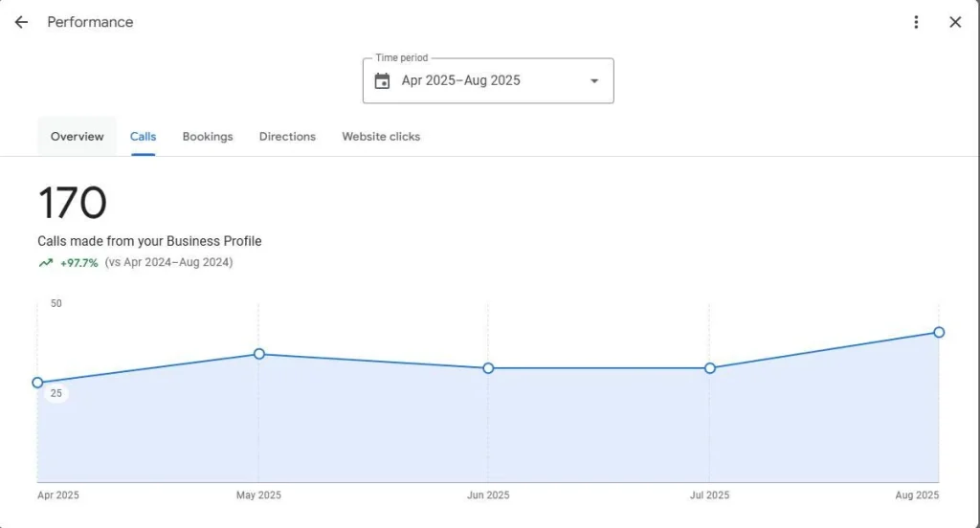Go back using the arrow icon
980x528 pixels.
click(21, 23)
